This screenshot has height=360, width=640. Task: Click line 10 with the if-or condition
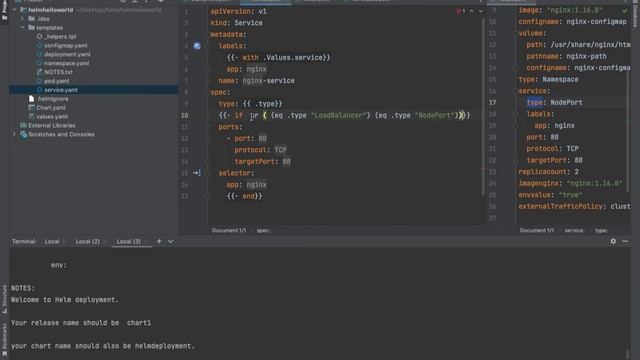[x=344, y=116]
